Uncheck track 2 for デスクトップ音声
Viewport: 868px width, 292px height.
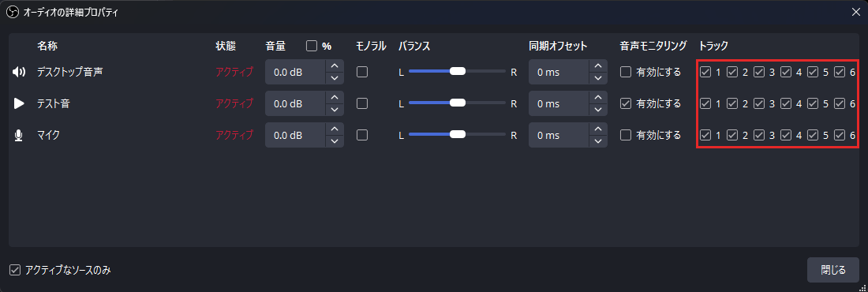pos(732,72)
